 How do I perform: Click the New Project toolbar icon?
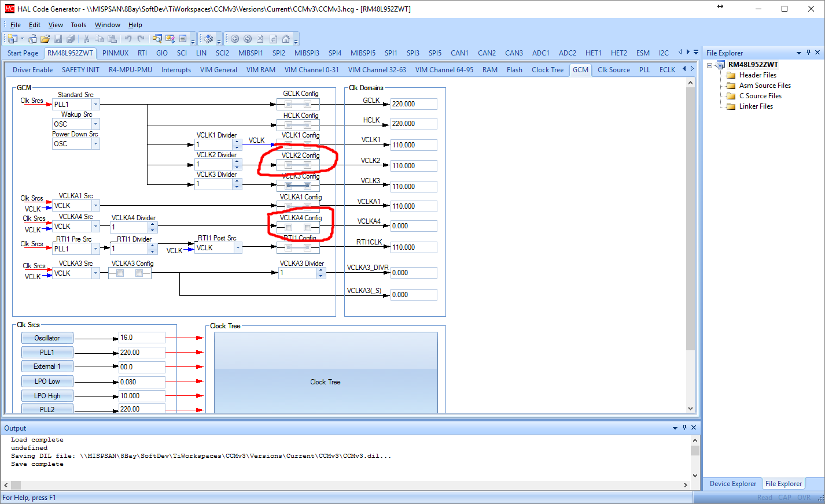pos(12,39)
